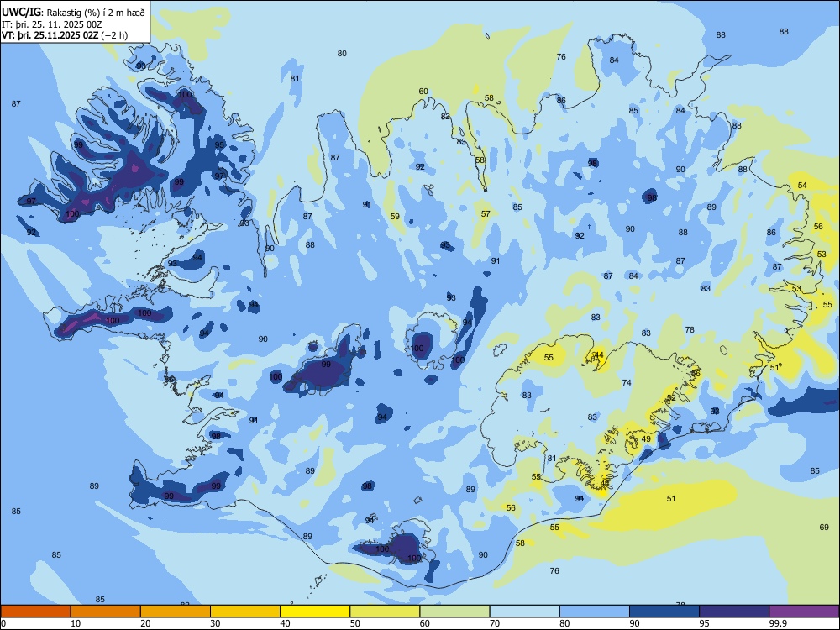Click the legend tick label 99.9

(777, 623)
